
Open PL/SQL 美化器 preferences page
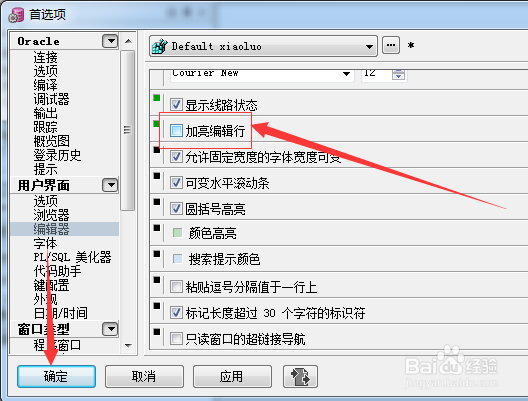(72, 257)
